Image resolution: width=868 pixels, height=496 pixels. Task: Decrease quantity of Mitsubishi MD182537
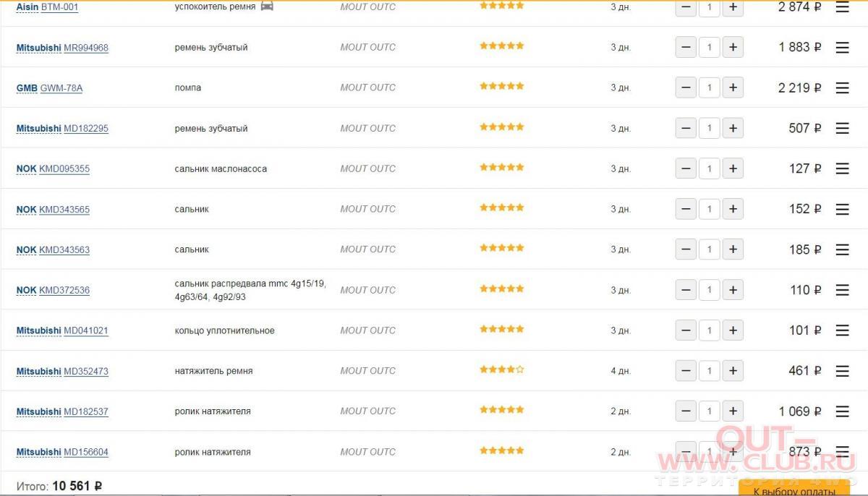pyautogui.click(x=686, y=411)
